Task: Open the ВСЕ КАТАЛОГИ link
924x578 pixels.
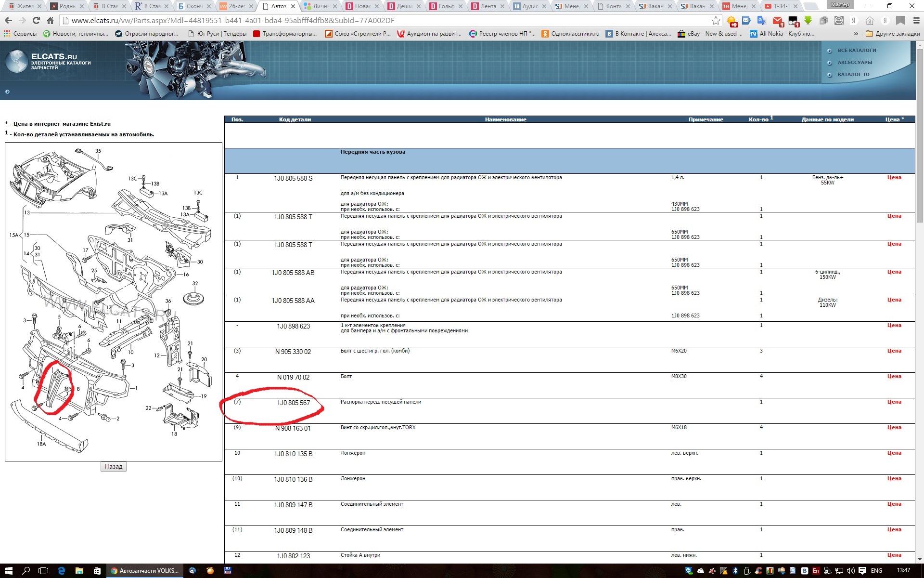Action: 857,50
